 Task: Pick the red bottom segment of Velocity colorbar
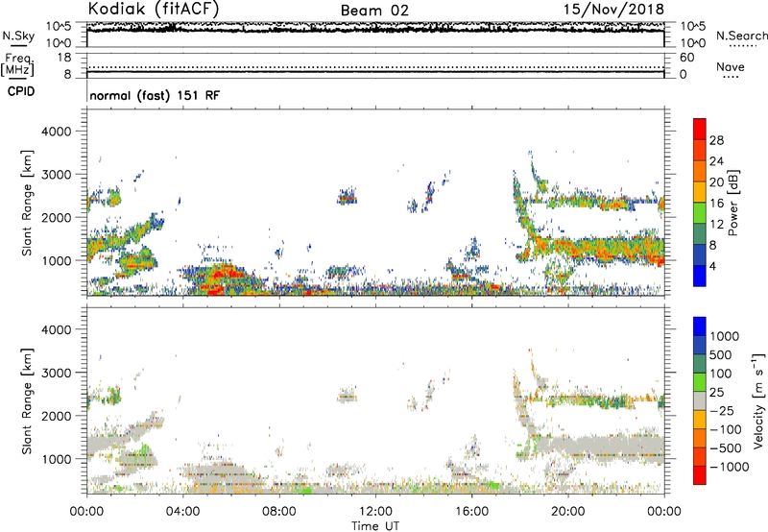700,475
